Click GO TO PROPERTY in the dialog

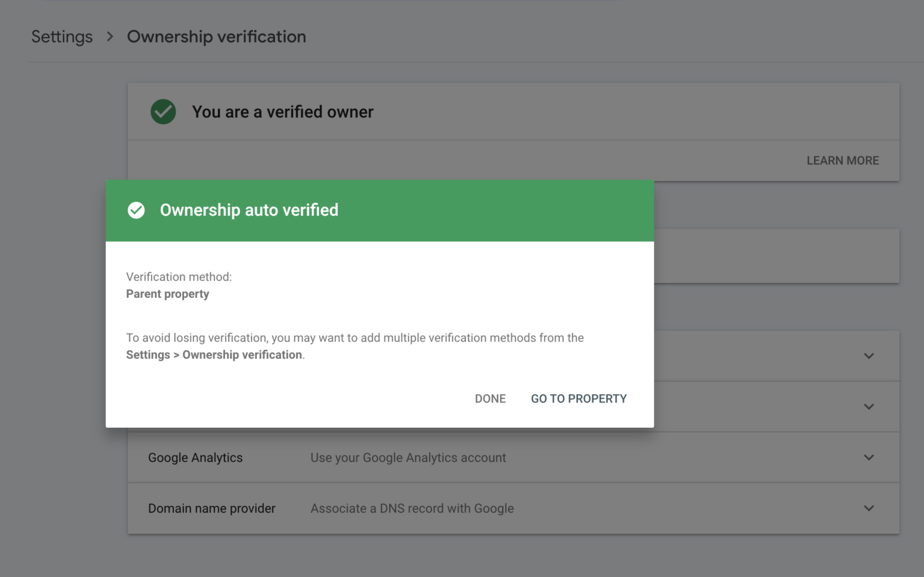click(x=578, y=398)
